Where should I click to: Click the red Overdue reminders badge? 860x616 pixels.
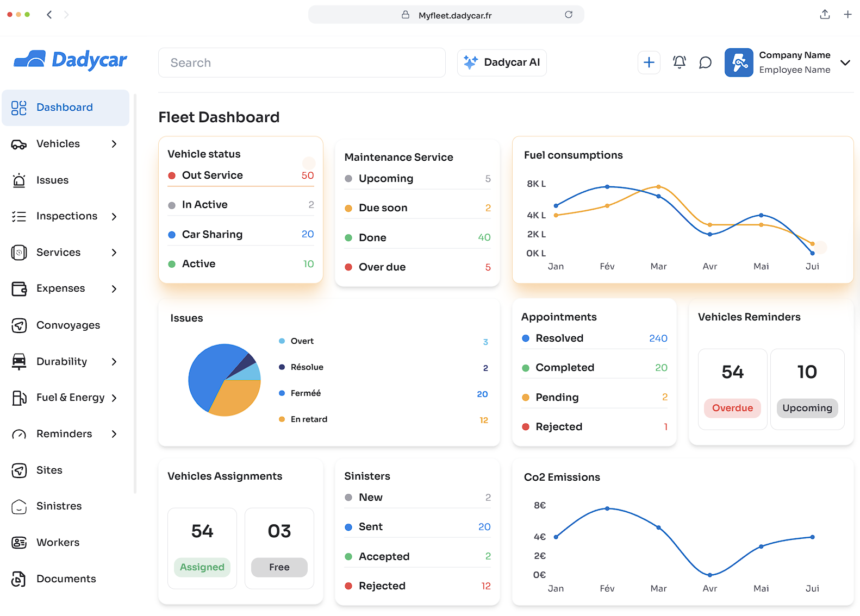pos(732,408)
